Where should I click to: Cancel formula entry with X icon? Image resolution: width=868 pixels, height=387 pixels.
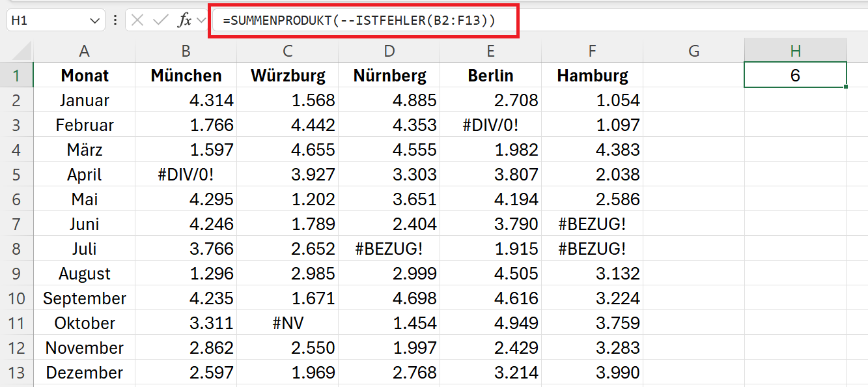(x=137, y=20)
